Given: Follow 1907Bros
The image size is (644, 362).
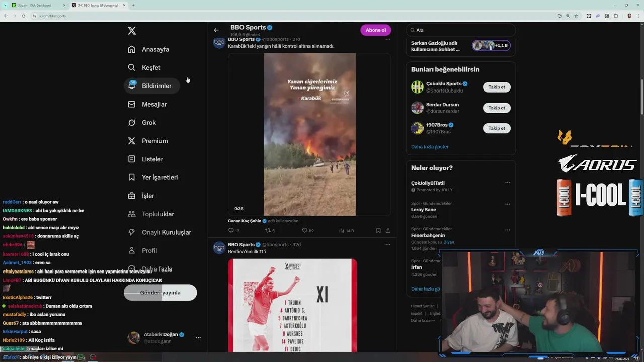Looking at the screenshot, I should click(x=497, y=128).
